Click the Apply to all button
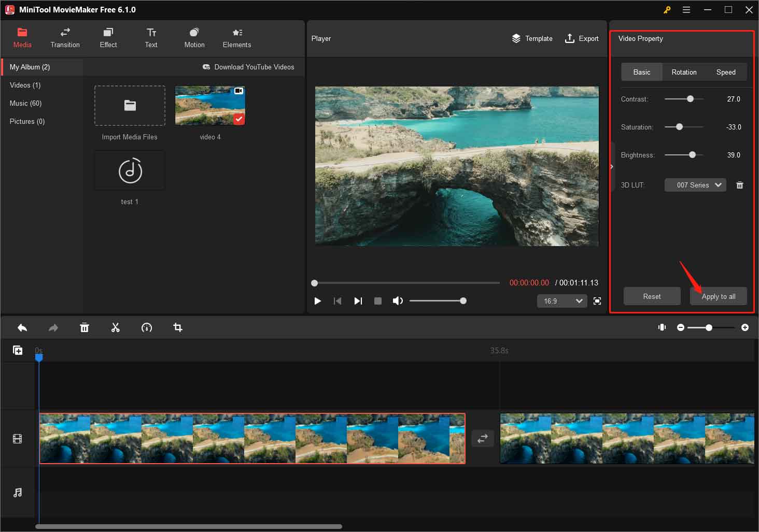This screenshot has height=532, width=759. click(719, 296)
